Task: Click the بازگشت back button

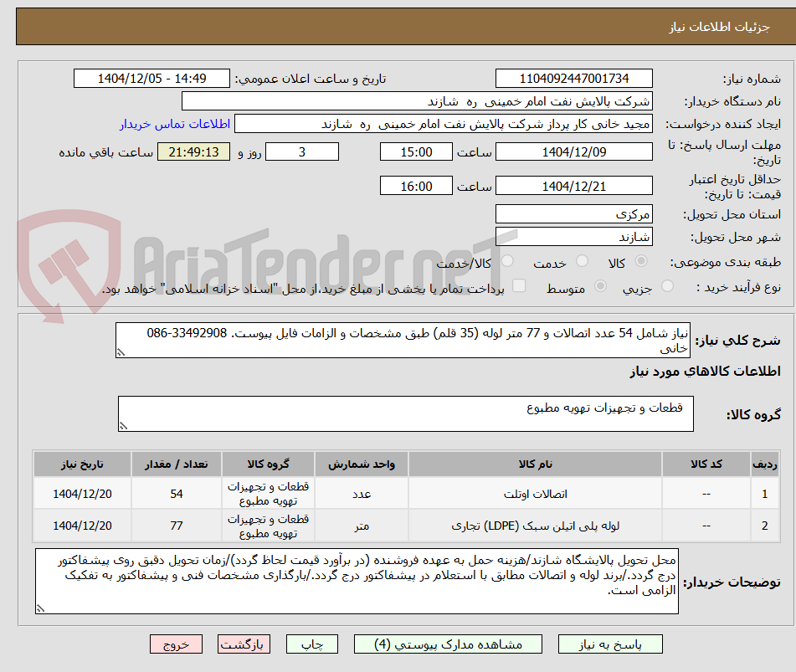Action: (244, 644)
